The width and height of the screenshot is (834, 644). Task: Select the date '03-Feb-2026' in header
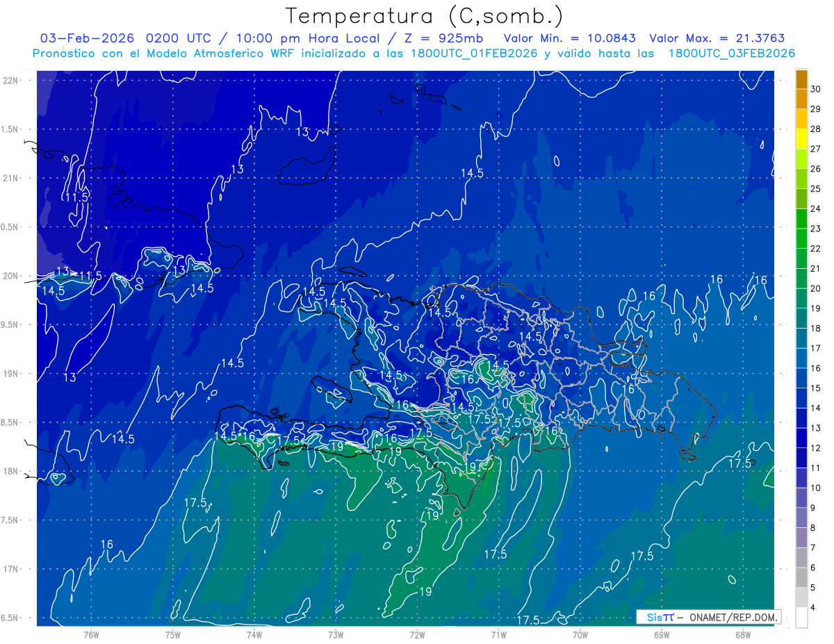87,38
